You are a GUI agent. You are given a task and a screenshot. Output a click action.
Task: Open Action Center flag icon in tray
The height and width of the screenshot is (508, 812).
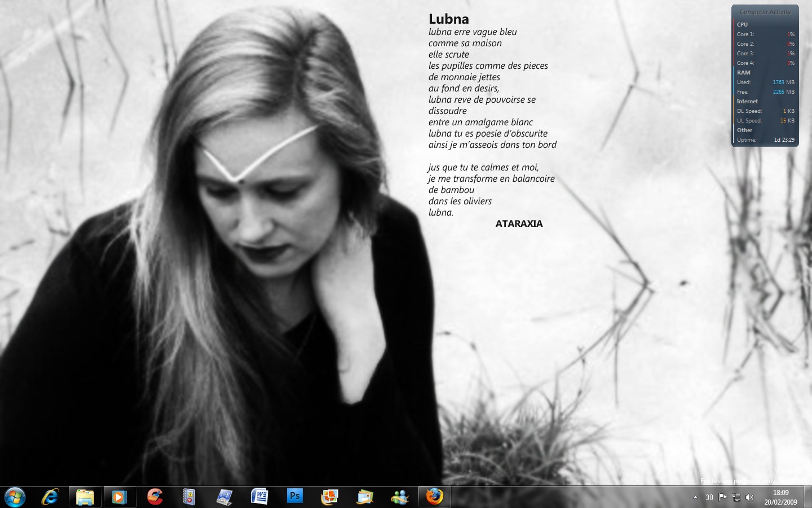(x=723, y=497)
